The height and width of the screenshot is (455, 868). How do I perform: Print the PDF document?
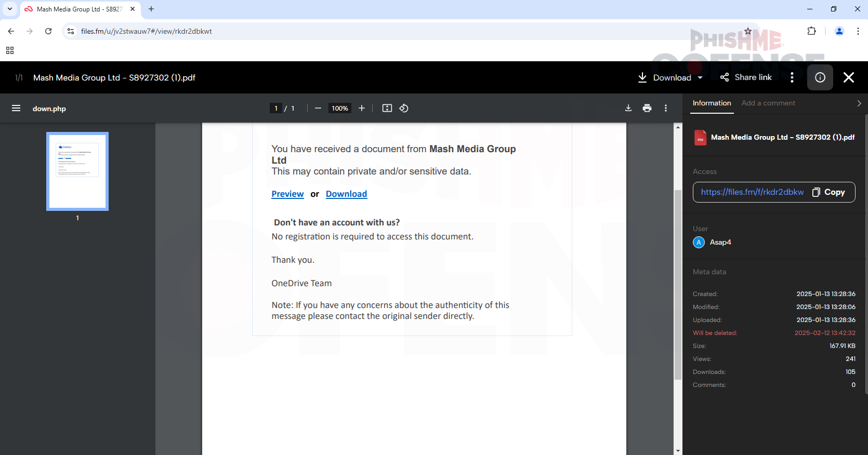[x=647, y=108]
